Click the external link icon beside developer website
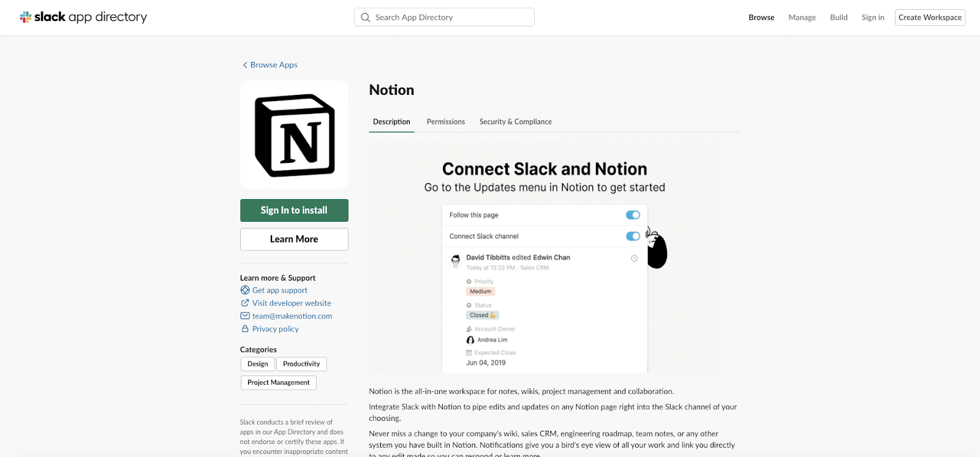The image size is (980, 457). click(245, 303)
